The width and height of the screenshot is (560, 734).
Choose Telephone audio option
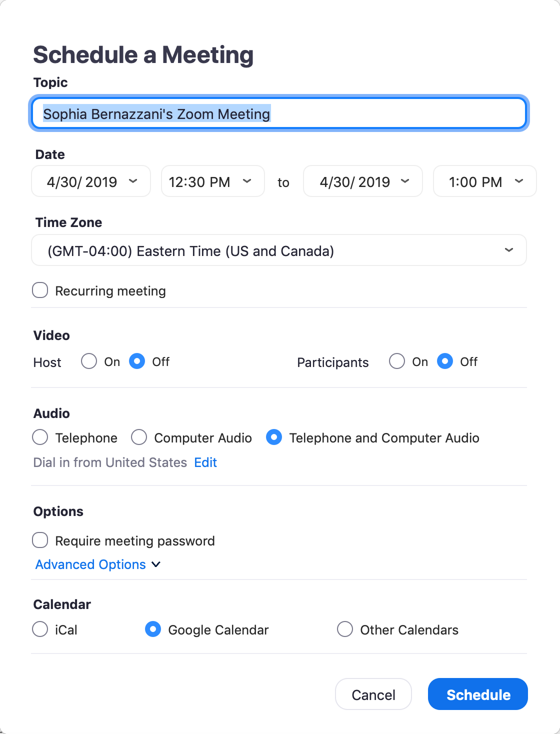tap(40, 437)
